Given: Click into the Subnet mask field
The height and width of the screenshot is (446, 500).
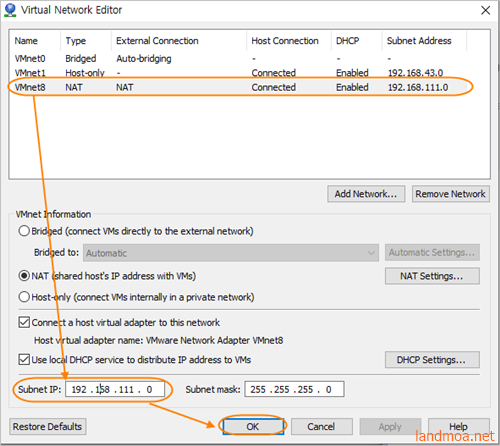Looking at the screenshot, I should 294,389.
